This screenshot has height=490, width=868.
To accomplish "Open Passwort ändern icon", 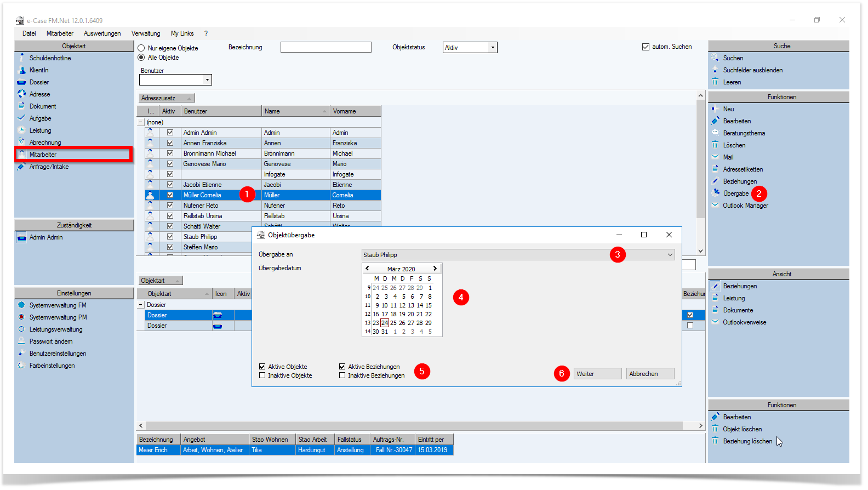I will [x=21, y=341].
